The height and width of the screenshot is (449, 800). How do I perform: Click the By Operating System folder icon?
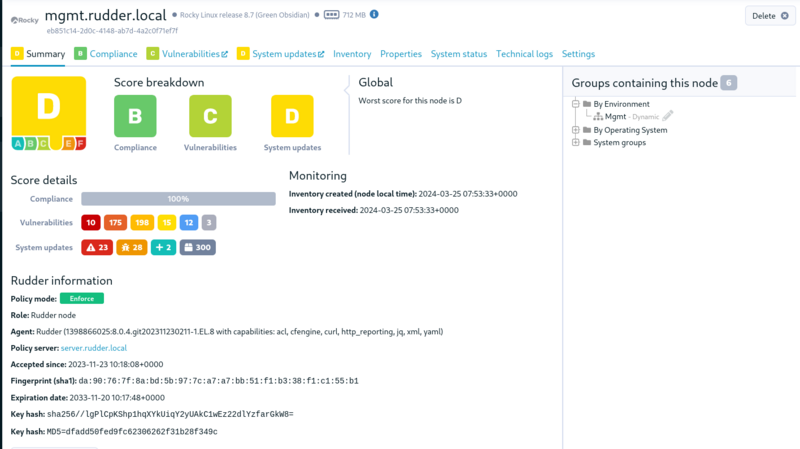[587, 130]
